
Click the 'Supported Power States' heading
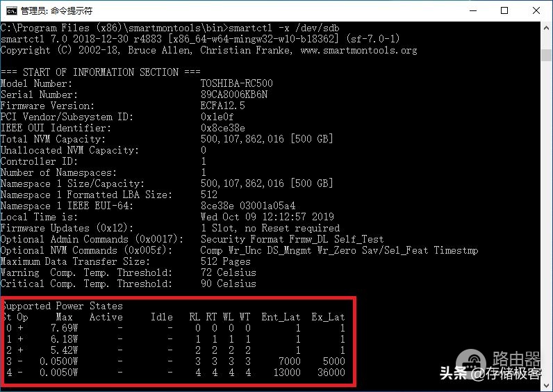coord(63,306)
